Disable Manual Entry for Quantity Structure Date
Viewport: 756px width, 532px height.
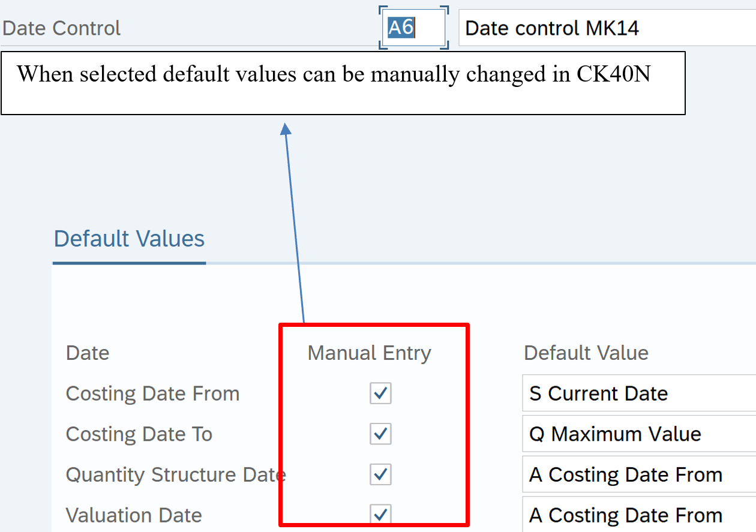[x=380, y=474]
